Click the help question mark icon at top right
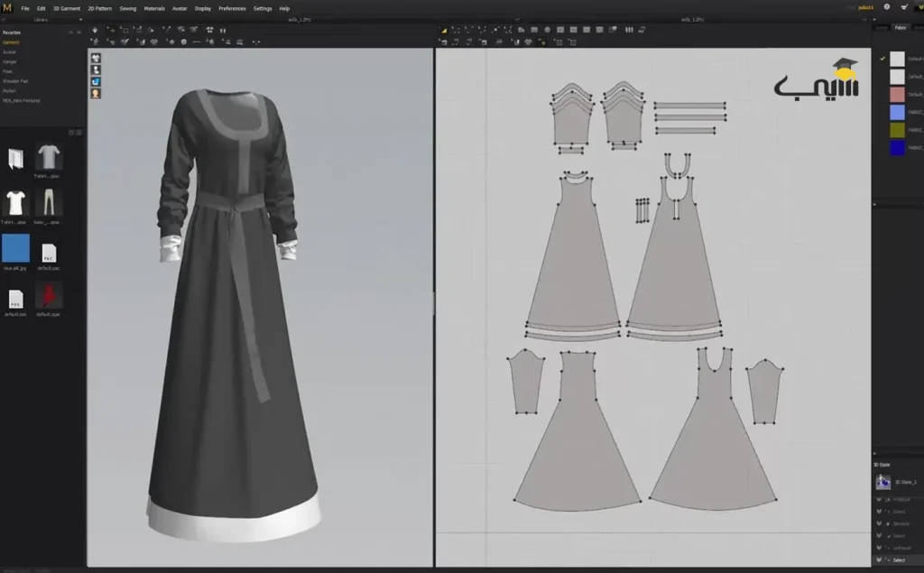 pyautogui.click(x=887, y=7)
